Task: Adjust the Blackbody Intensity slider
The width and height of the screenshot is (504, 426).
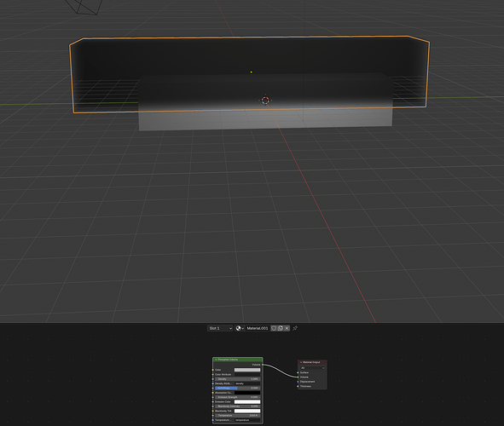Action: tap(238, 406)
